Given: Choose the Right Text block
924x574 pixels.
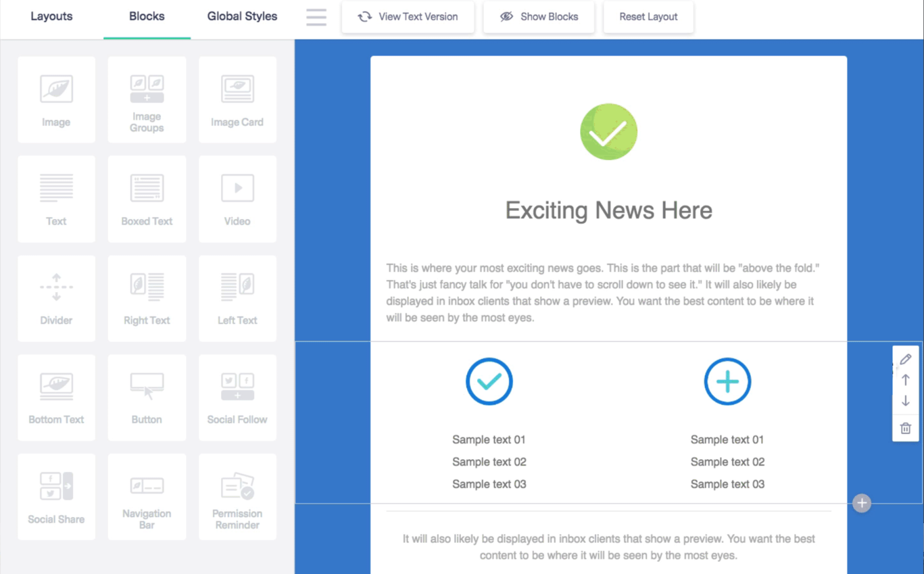Looking at the screenshot, I should [147, 298].
